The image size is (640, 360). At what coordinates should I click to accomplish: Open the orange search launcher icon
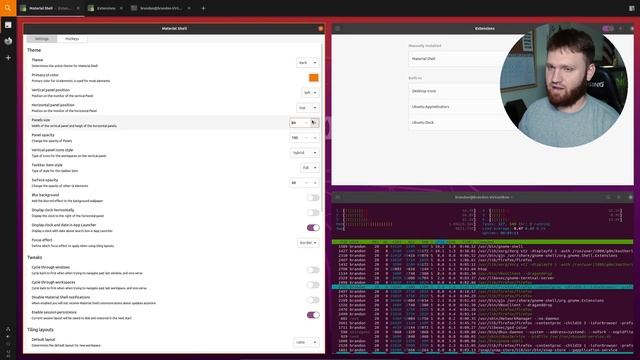[x=8, y=8]
